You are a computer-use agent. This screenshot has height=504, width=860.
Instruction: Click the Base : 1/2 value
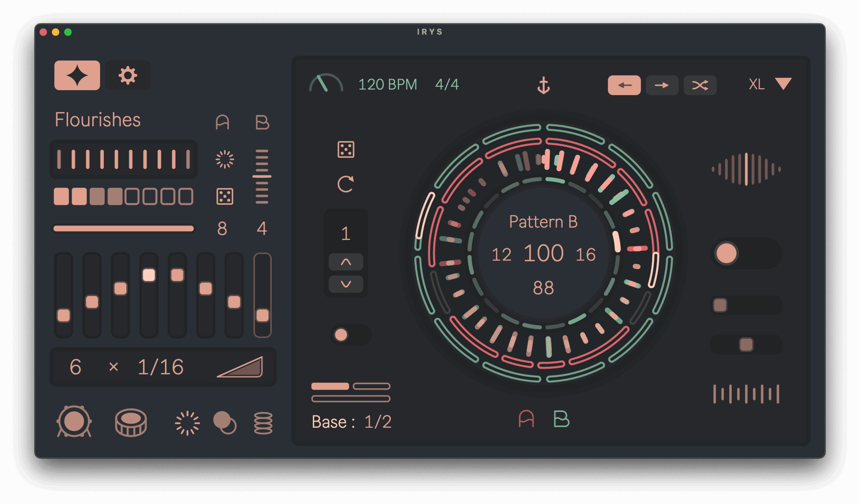point(351,422)
